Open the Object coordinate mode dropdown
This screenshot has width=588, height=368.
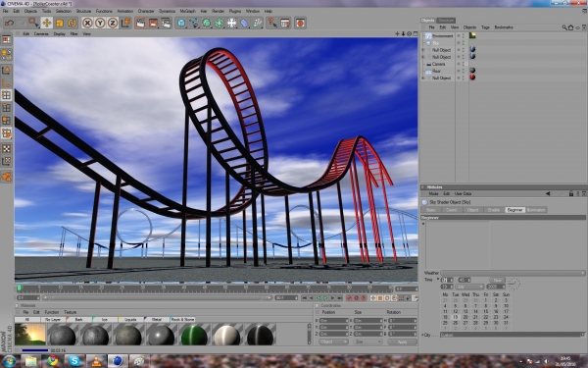334,342
